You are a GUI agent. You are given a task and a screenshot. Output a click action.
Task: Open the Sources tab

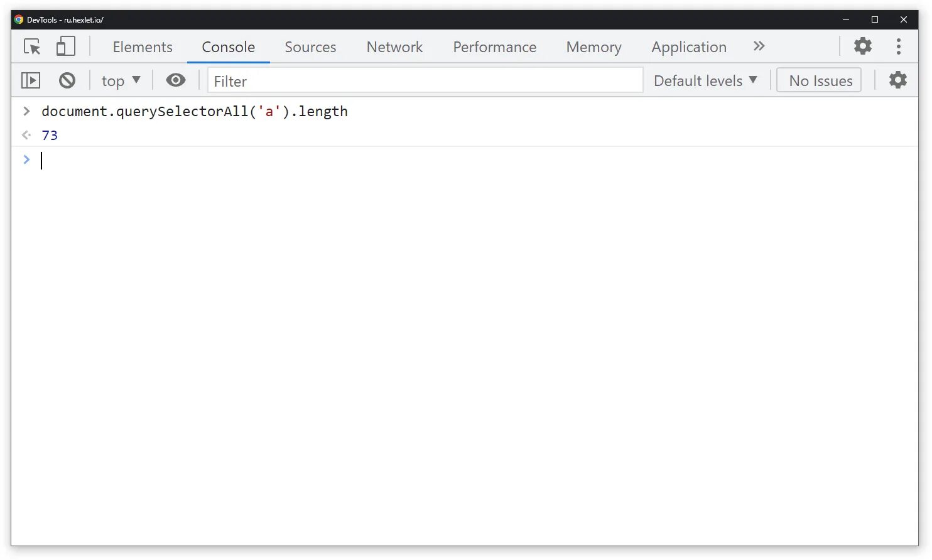click(310, 47)
